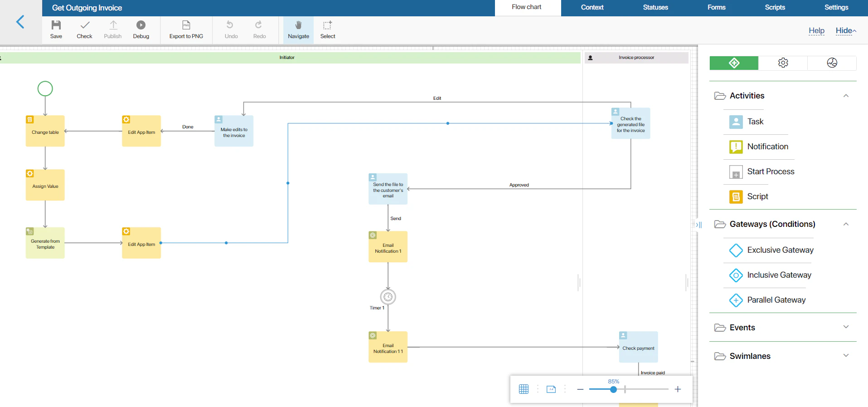Select the Check payment task
Screen dimensions: 868x407
click(x=638, y=347)
